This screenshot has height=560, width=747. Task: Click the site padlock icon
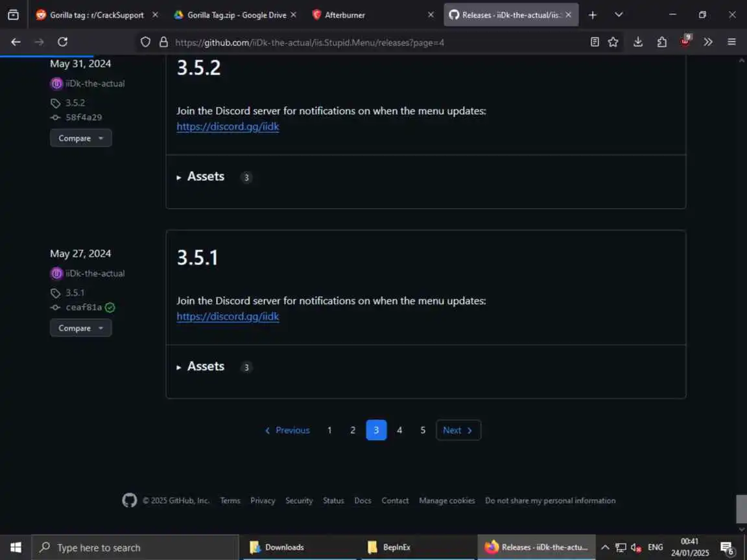(163, 42)
